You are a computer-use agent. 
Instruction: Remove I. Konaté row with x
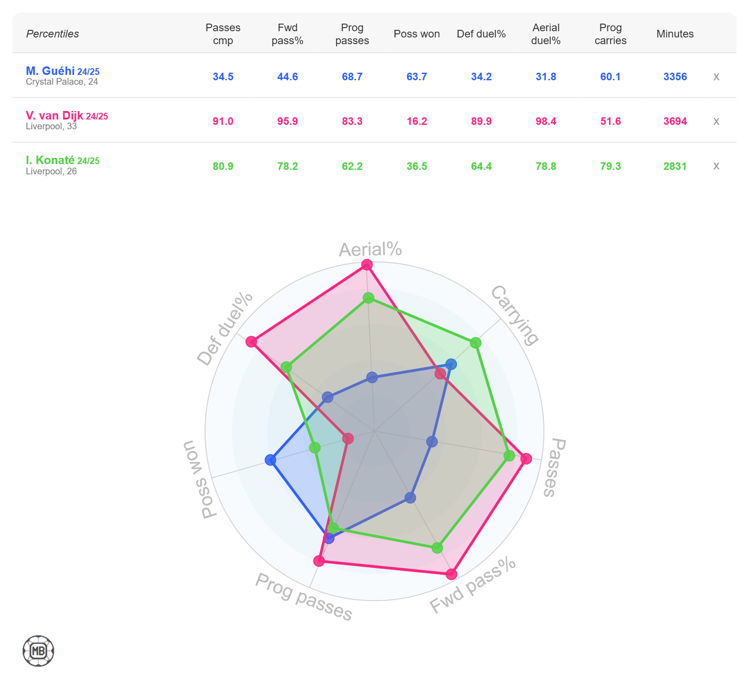click(716, 166)
